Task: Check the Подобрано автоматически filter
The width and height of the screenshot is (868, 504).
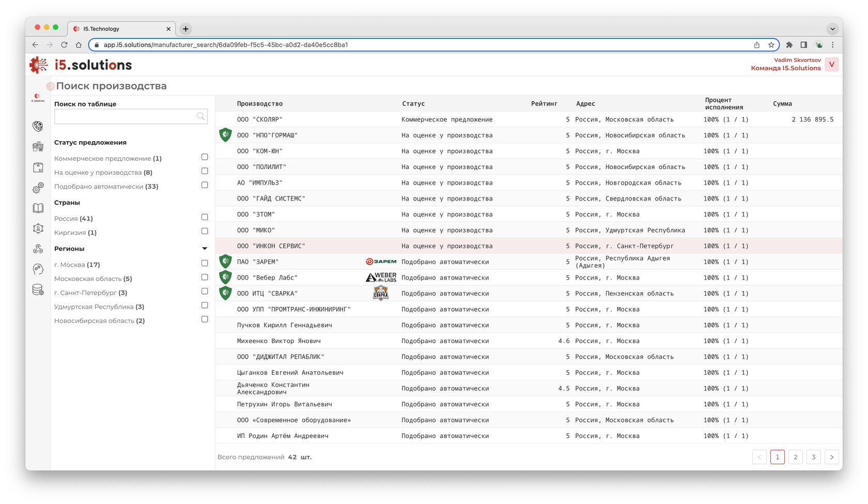Action: pos(205,185)
